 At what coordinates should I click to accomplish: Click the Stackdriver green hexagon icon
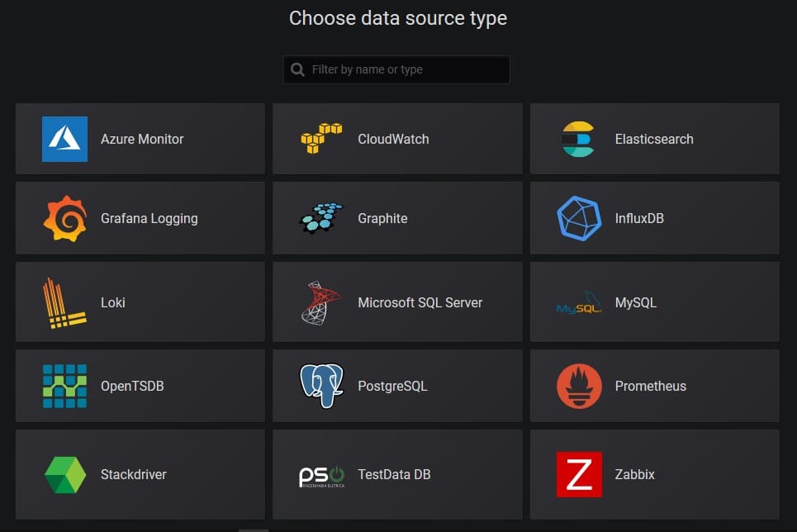coord(65,474)
